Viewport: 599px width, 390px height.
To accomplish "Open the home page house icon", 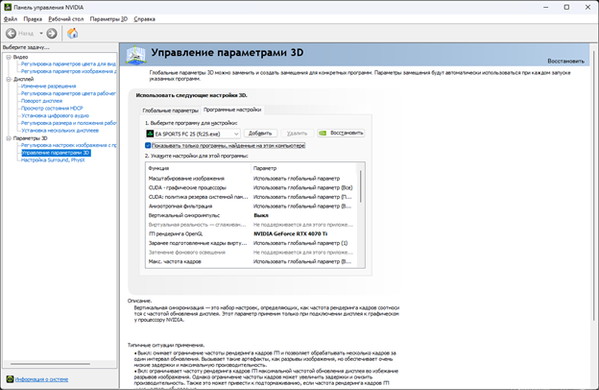I will (73, 34).
